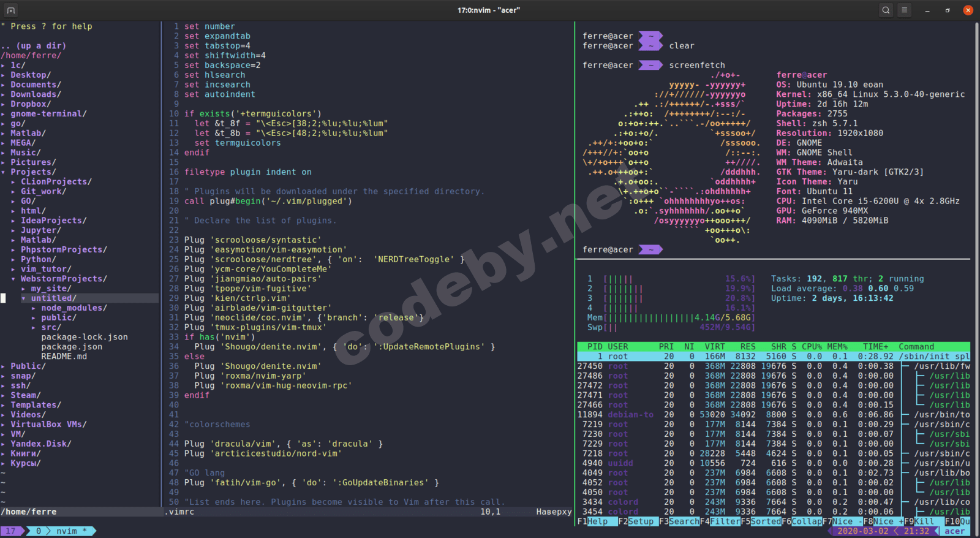Collapse the WebstormProjects/ tree arrow
This screenshot has height=538, width=980.
(13, 279)
